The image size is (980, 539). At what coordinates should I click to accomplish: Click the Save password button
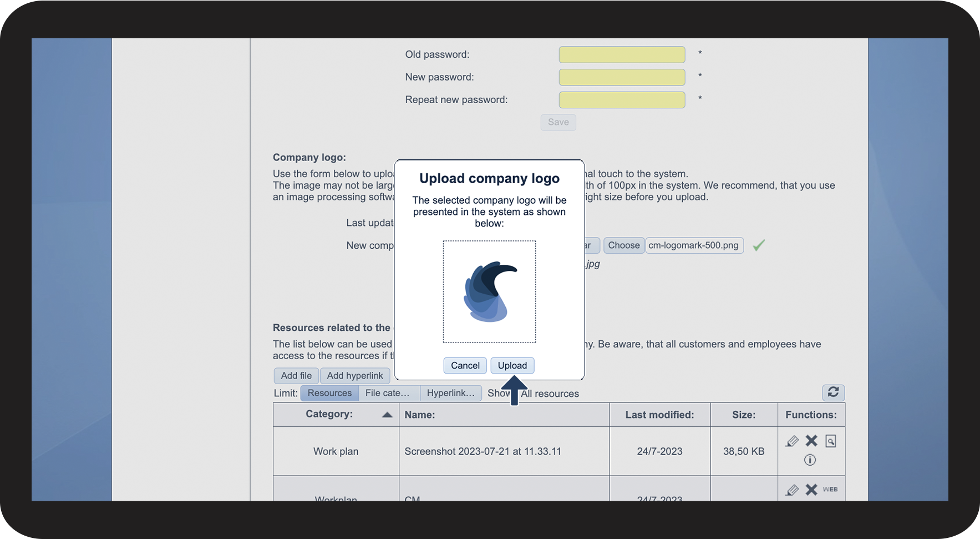(558, 122)
